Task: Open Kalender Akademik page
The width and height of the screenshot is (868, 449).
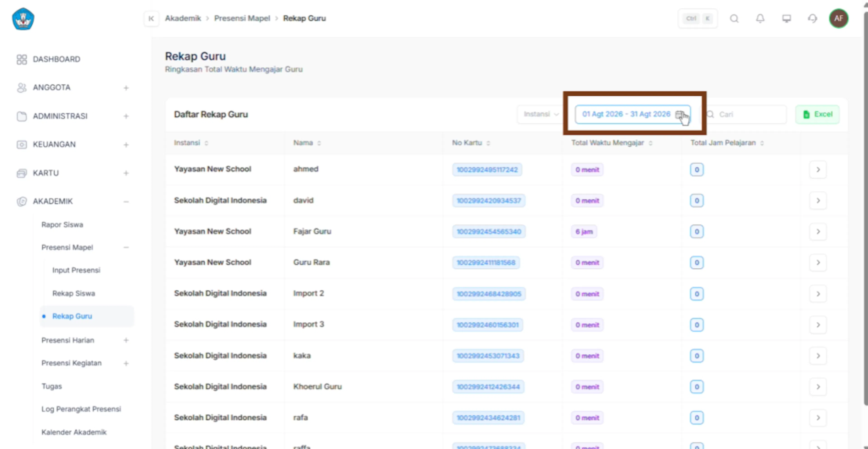Action: tap(74, 432)
